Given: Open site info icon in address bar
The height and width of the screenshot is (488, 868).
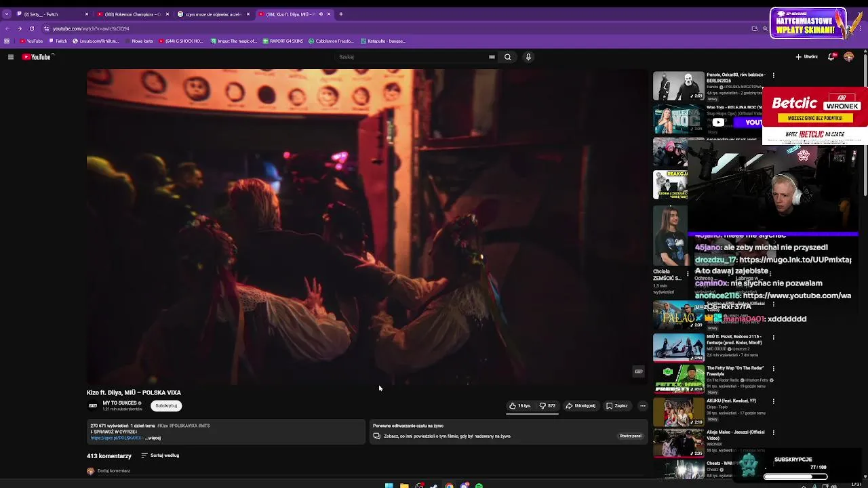Looking at the screenshot, I should (x=46, y=28).
